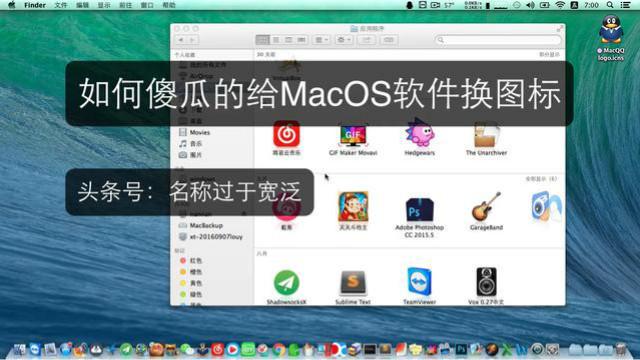Open the 帮助 menu

point(169,5)
